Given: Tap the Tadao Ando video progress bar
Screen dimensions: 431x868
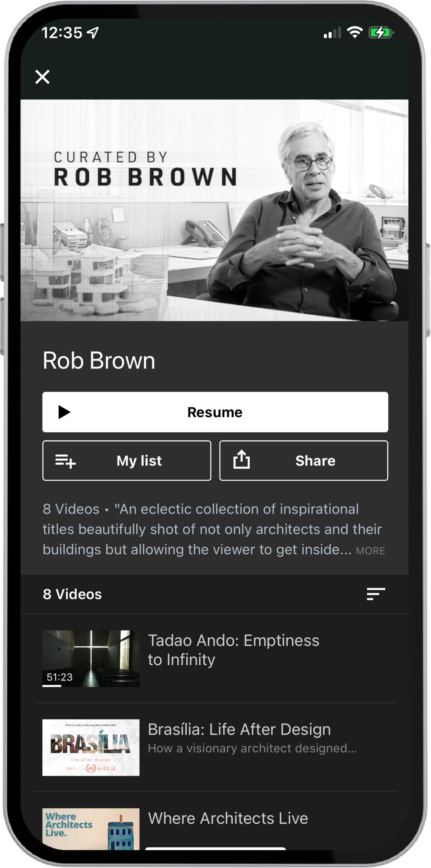Looking at the screenshot, I should 52,686.
